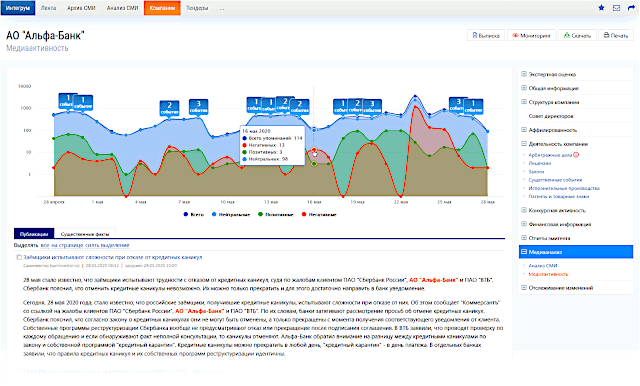Click the Всего legend color dot
The height and width of the screenshot is (386, 640).
186,214
